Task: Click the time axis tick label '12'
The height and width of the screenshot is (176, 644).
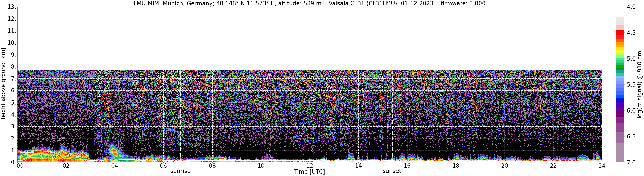Action: coord(310,166)
